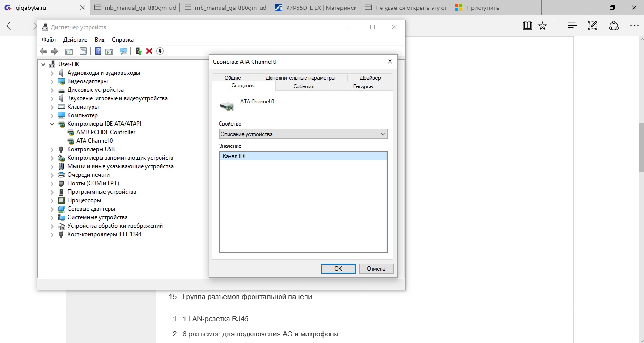The height and width of the screenshot is (343, 644).
Task: Click the red X uninstall device icon
Action: 149,51
